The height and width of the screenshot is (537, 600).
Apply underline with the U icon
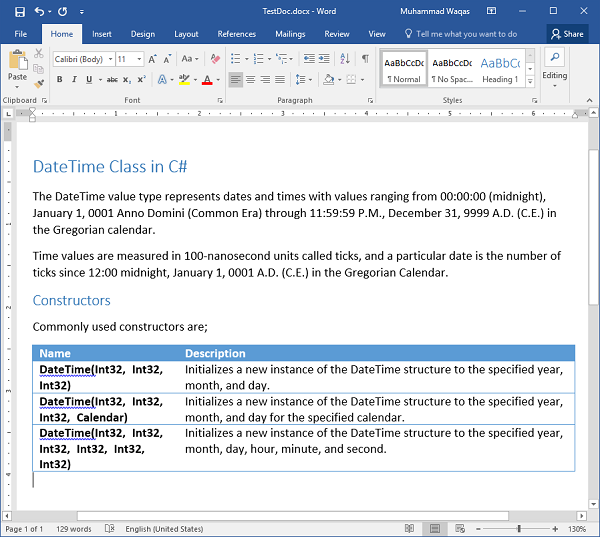91,80
